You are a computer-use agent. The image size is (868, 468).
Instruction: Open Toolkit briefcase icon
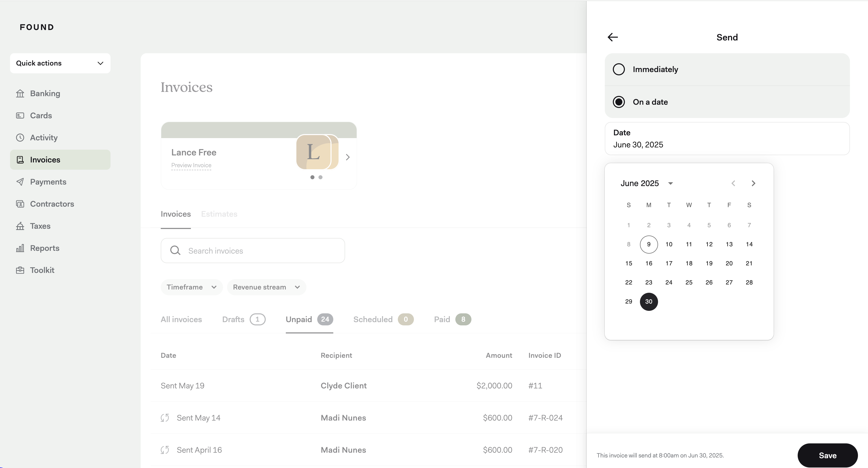point(20,270)
